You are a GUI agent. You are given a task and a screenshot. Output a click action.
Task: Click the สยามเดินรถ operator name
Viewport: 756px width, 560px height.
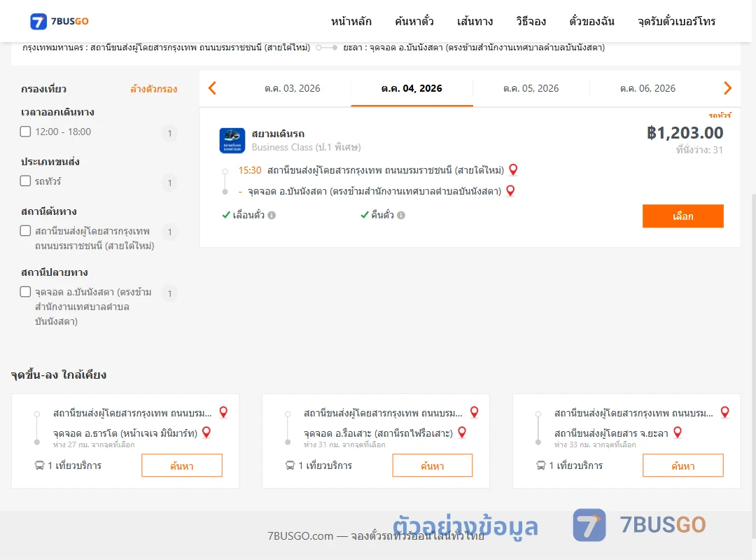click(x=278, y=134)
